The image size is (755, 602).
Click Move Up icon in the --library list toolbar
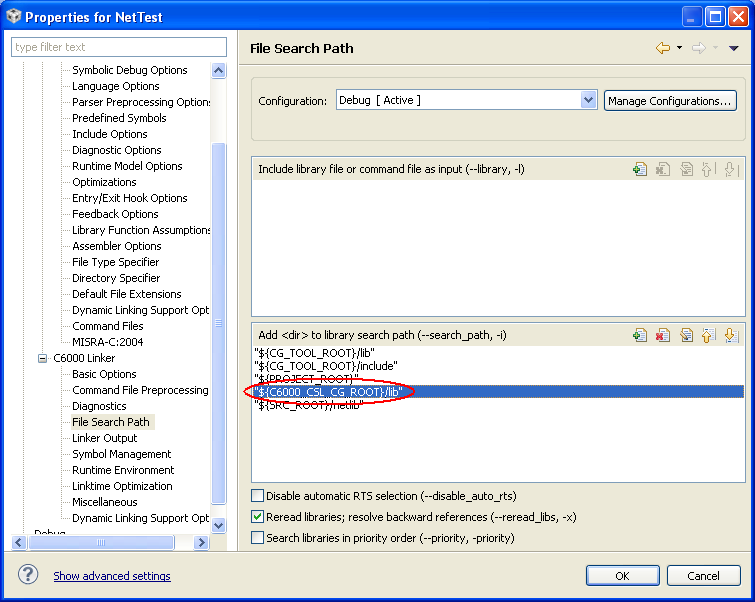[x=708, y=169]
